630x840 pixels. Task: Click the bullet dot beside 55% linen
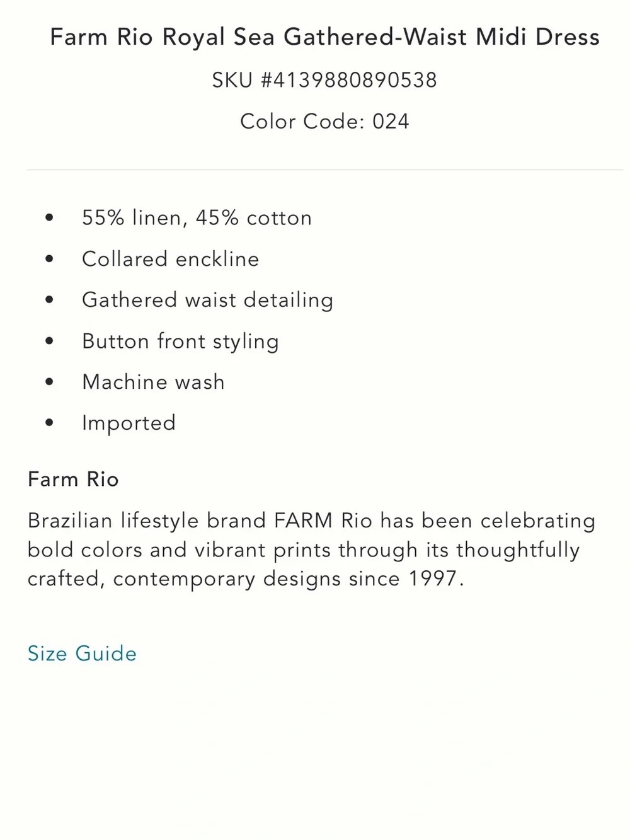[x=50, y=217]
